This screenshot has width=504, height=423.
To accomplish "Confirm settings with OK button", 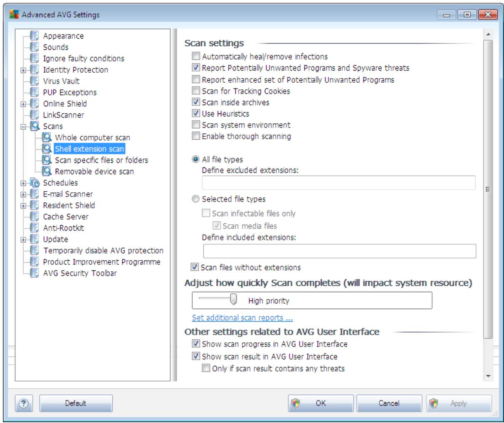I will pyautogui.click(x=321, y=403).
